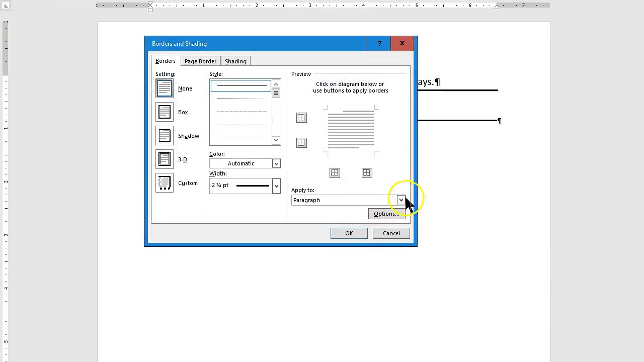
Task: Select the fine dotted line style
Action: point(242,99)
